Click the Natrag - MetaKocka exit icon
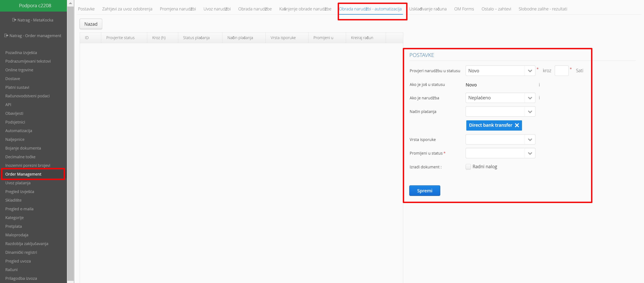The width and height of the screenshot is (644, 283). pyautogui.click(x=14, y=20)
